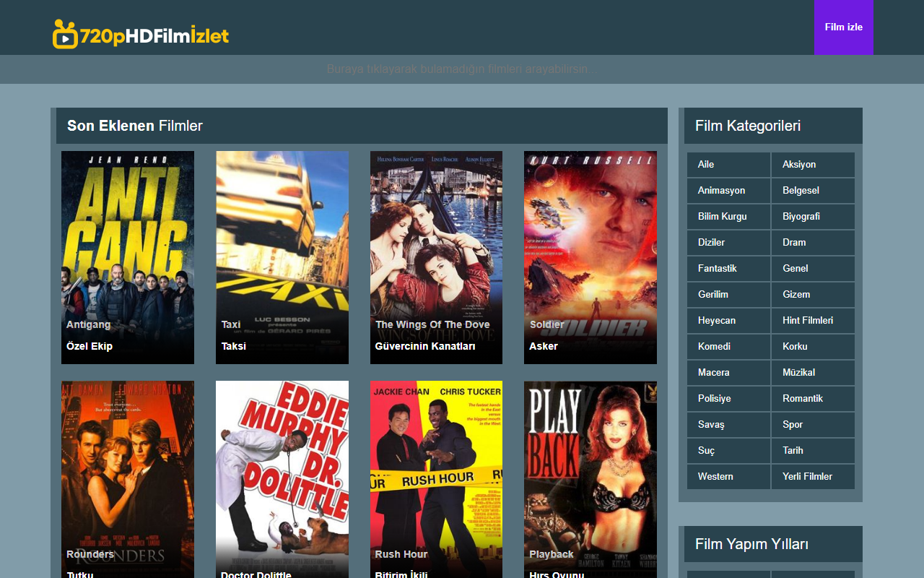Image resolution: width=924 pixels, height=578 pixels.
Task: Open the Bilim Kurgu category
Action: (x=728, y=217)
